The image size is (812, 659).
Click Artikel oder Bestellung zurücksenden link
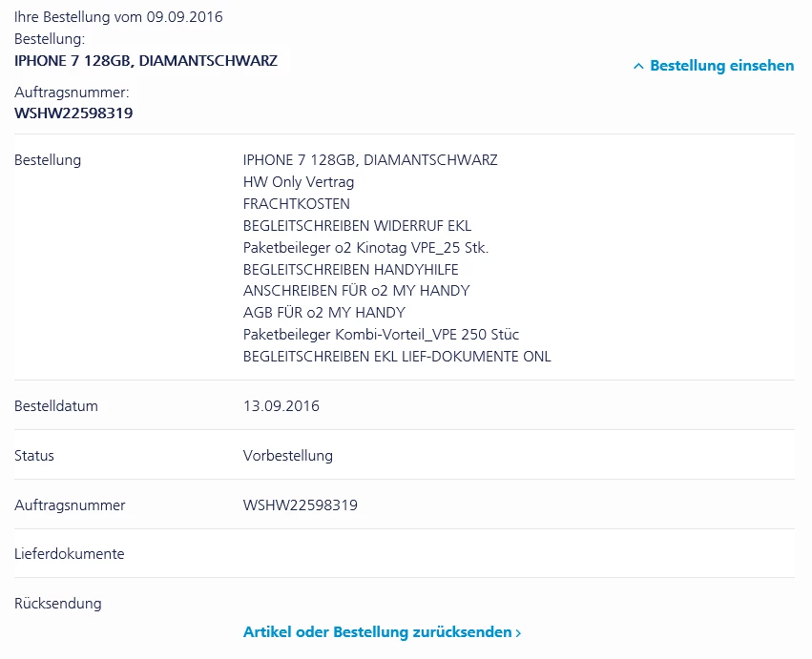(377, 632)
